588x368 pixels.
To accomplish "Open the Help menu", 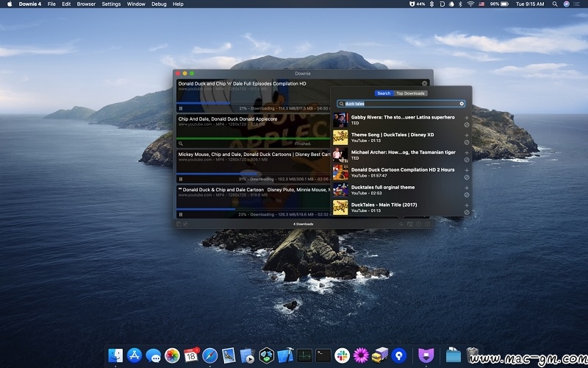I will tap(178, 4).
